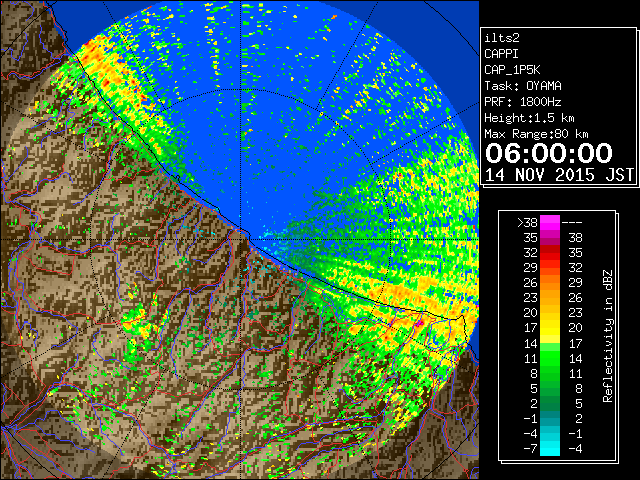Select the "Height:1.5 km" text
The image size is (640, 480).
click(529, 118)
